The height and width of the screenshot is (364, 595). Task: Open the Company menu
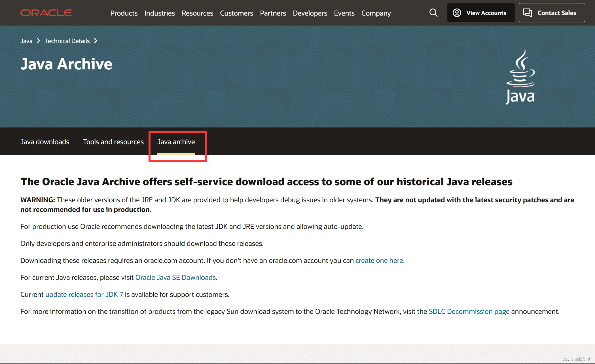tap(376, 13)
